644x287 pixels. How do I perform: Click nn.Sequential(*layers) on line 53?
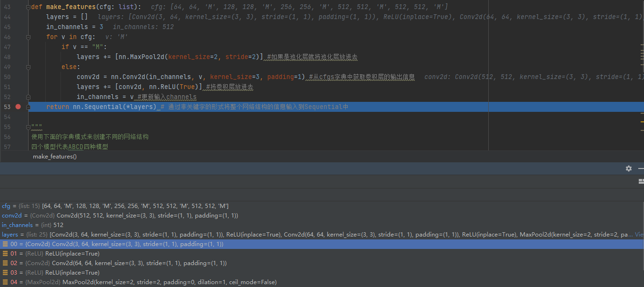click(115, 107)
